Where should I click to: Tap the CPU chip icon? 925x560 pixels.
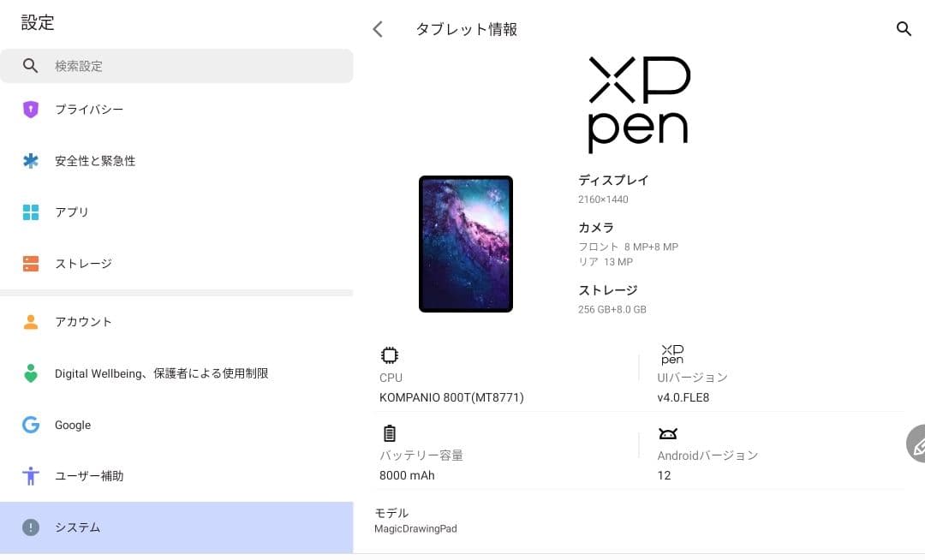(390, 354)
